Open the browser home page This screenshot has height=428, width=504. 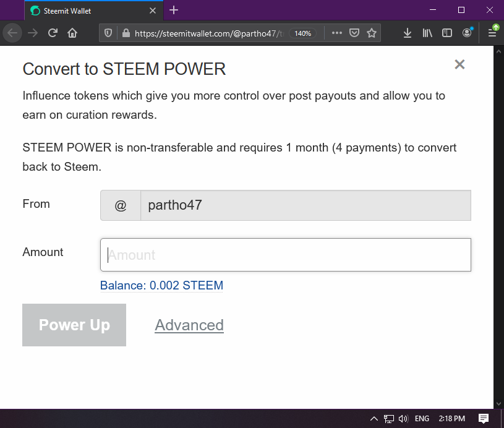coord(72,33)
